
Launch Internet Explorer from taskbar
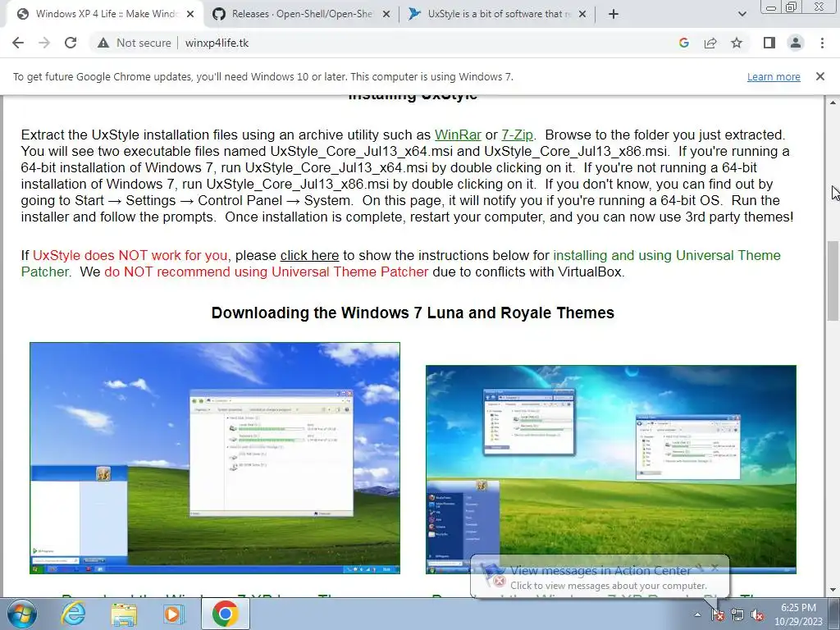(x=73, y=614)
